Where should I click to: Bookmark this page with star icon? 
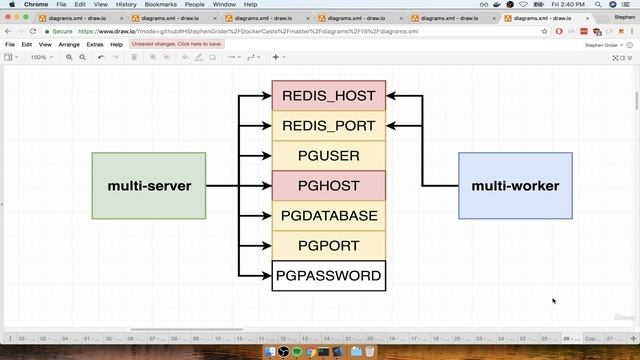click(x=544, y=31)
